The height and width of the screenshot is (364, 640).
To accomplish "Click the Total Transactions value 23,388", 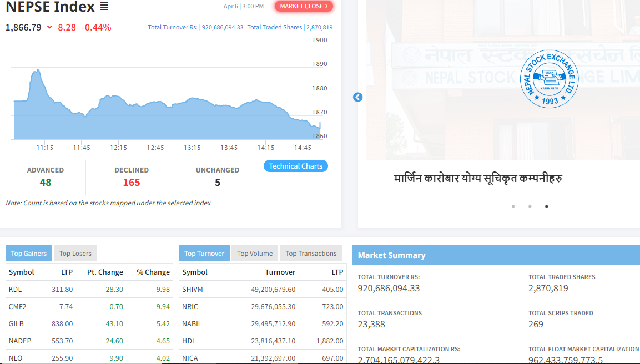I will [x=371, y=325].
